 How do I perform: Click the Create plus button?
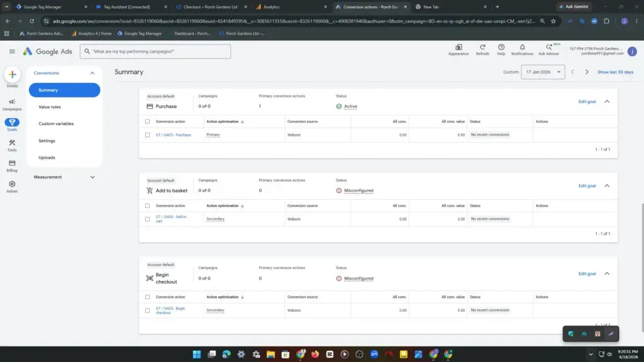(12, 74)
